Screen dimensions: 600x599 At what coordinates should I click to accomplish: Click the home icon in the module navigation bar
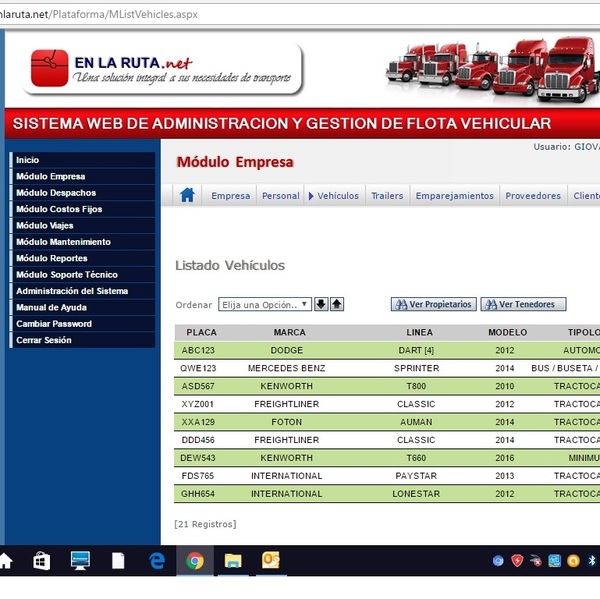coord(187,196)
